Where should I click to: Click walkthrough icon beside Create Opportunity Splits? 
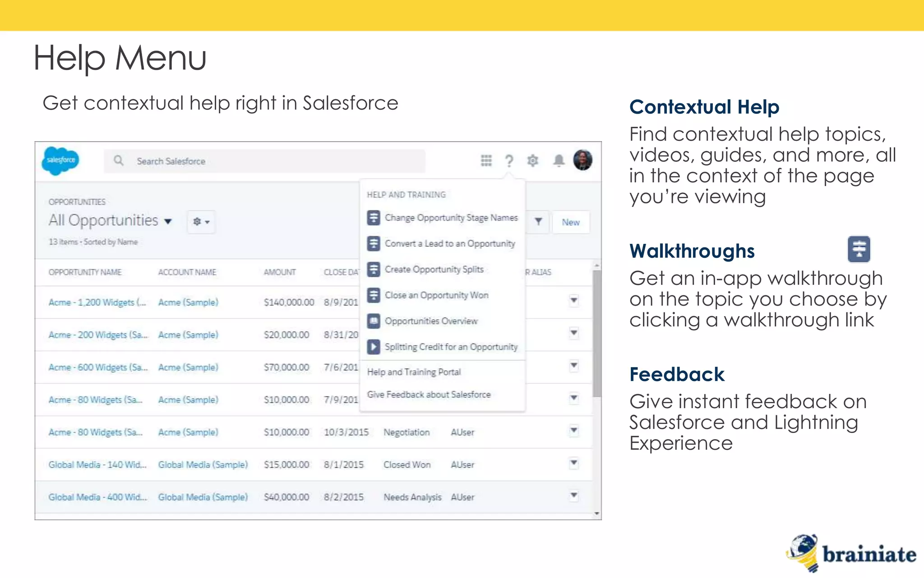tap(373, 269)
